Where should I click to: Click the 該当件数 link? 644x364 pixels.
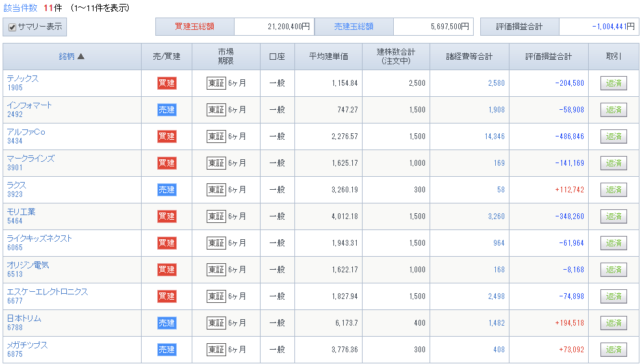point(20,8)
